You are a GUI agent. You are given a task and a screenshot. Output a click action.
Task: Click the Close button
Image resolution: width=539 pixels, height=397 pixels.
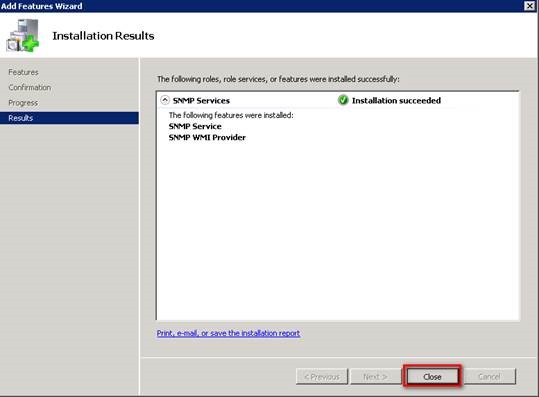pyautogui.click(x=432, y=377)
